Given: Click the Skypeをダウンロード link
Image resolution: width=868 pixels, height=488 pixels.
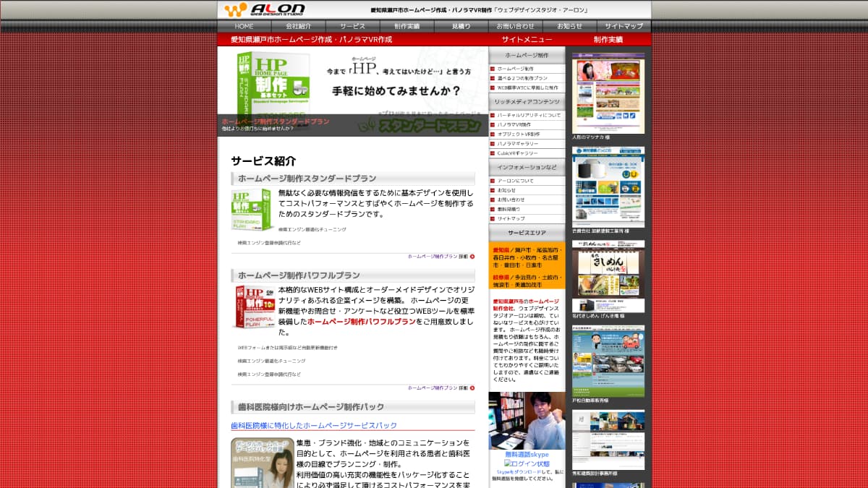Looking at the screenshot, I should pyautogui.click(x=520, y=471).
